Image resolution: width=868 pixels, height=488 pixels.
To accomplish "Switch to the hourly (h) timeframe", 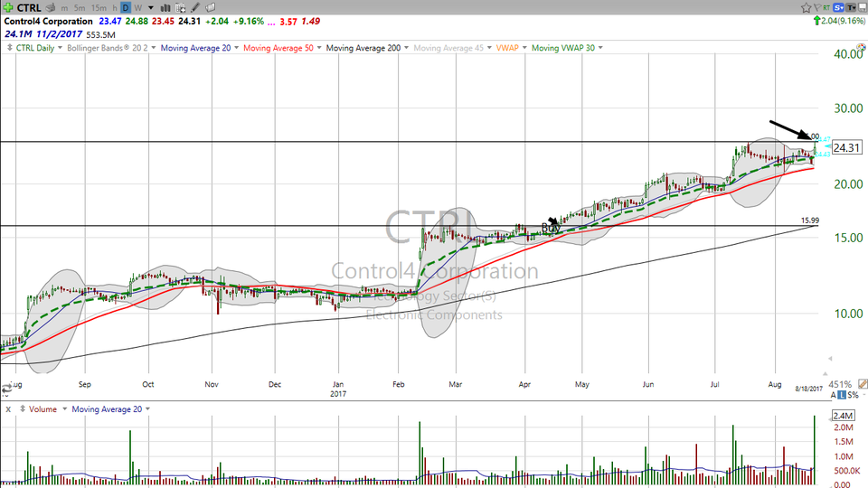I will 115,8.
